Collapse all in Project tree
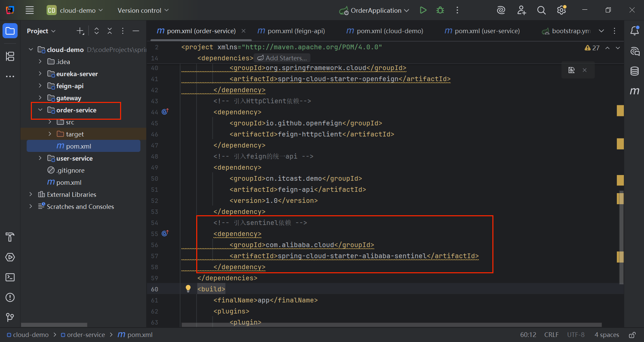 pyautogui.click(x=110, y=31)
